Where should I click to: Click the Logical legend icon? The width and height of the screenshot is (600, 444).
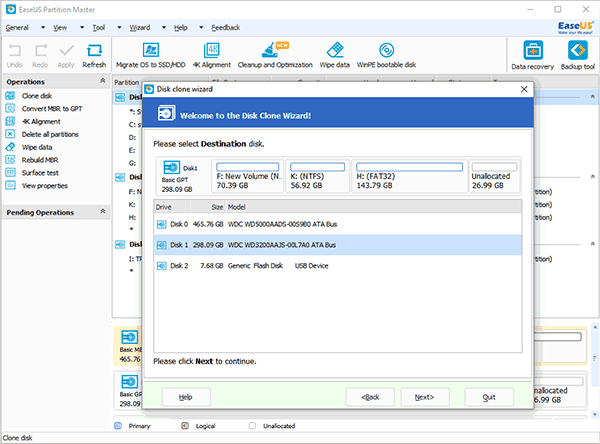click(185, 426)
